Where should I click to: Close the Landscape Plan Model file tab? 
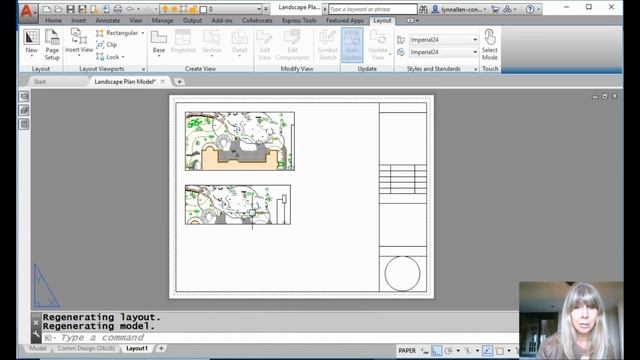[162, 82]
